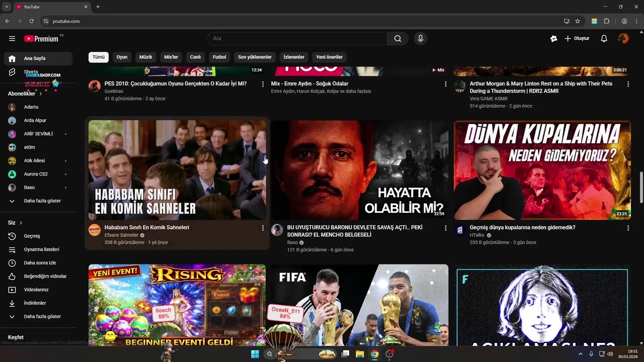Open Hababam Sınıfı En Komik Sahneleri title
The image size is (644, 362).
click(147, 227)
